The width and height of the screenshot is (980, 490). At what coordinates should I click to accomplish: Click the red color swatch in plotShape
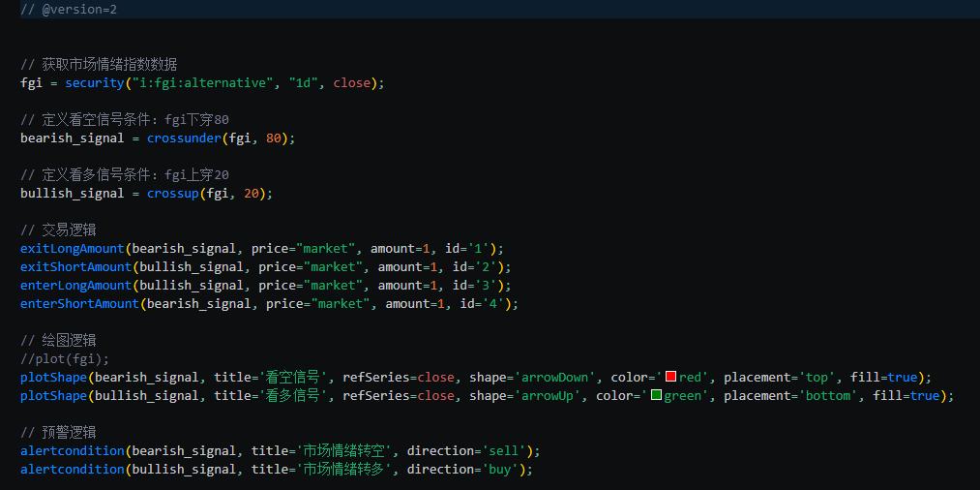670,378
